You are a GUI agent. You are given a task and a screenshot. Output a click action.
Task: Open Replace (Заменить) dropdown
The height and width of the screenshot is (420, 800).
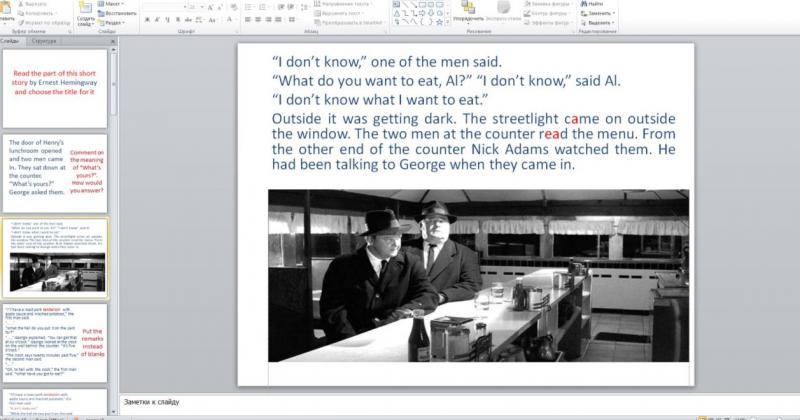598,13
